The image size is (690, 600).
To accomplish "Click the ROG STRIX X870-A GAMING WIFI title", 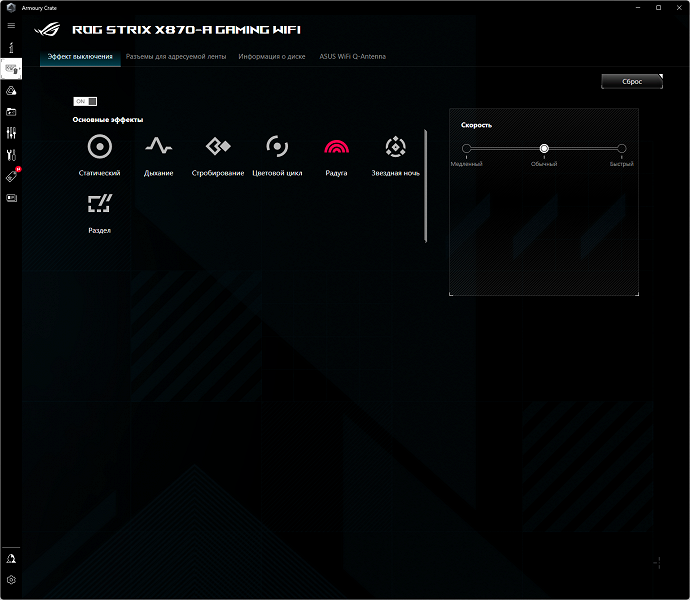I will pos(187,30).
